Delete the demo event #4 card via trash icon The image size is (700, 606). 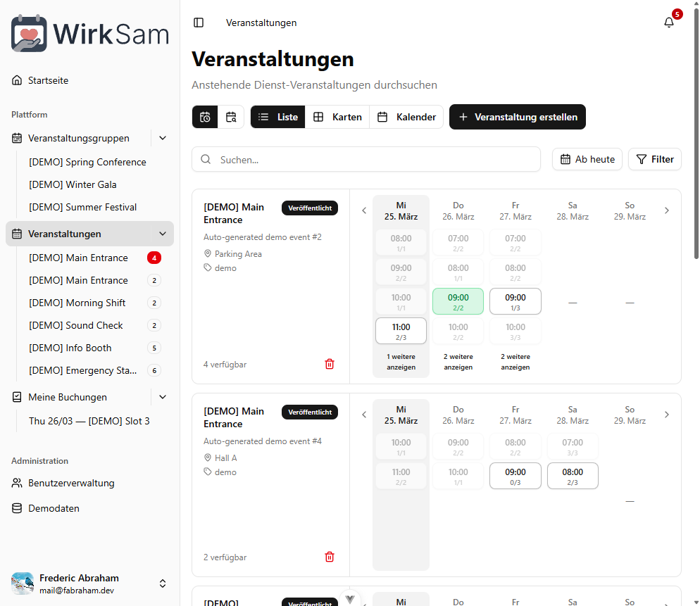(330, 557)
